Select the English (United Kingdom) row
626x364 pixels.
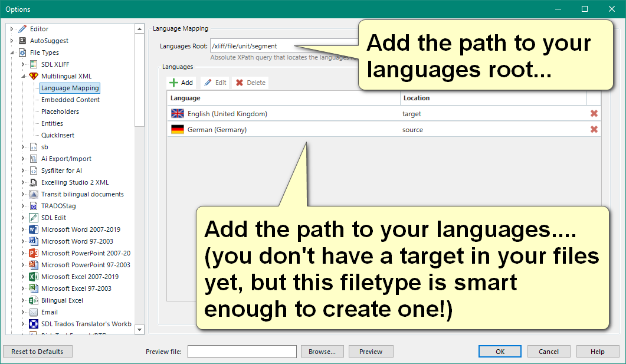tap(384, 114)
